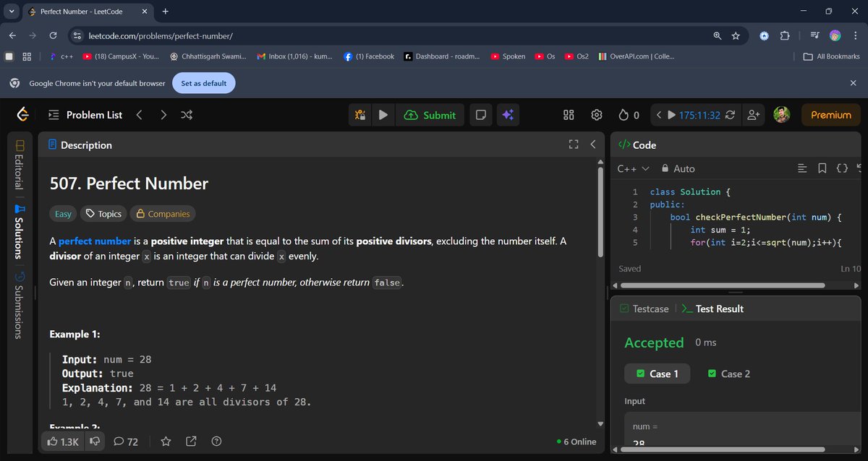This screenshot has height=461, width=868.
Task: Click the LeetCode logo icon
Action: click(22, 115)
